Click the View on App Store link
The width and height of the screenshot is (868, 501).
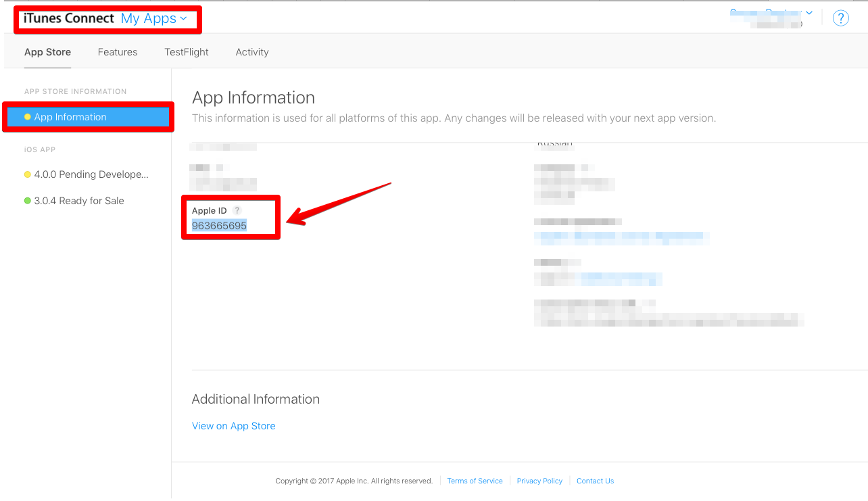pos(234,426)
